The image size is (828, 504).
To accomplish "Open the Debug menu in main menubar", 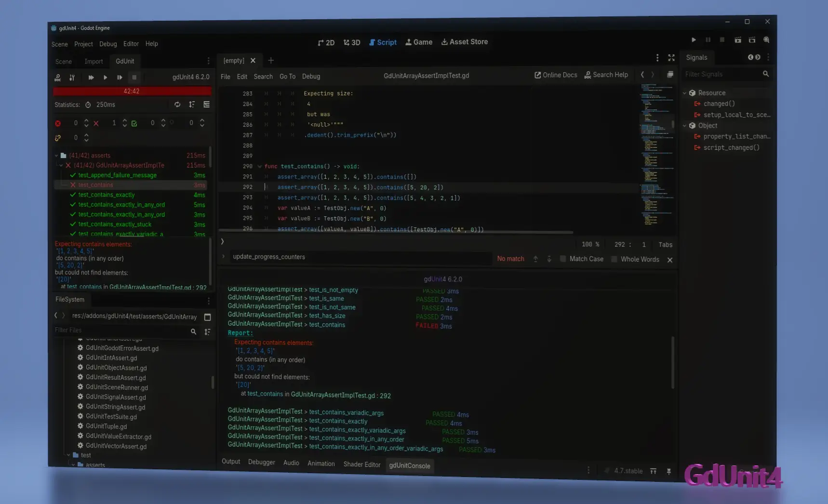I will tap(108, 44).
